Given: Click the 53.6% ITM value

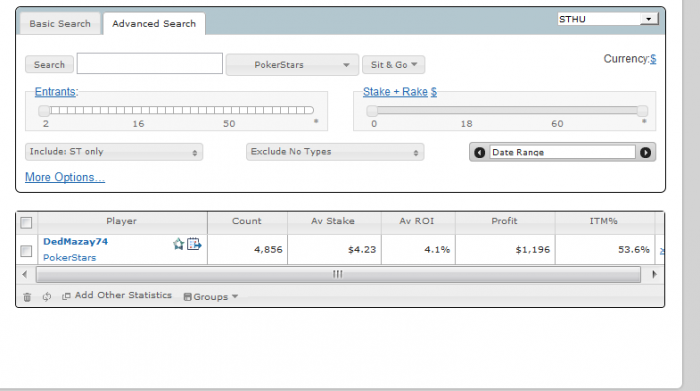Looking at the screenshot, I should click(x=633, y=250).
